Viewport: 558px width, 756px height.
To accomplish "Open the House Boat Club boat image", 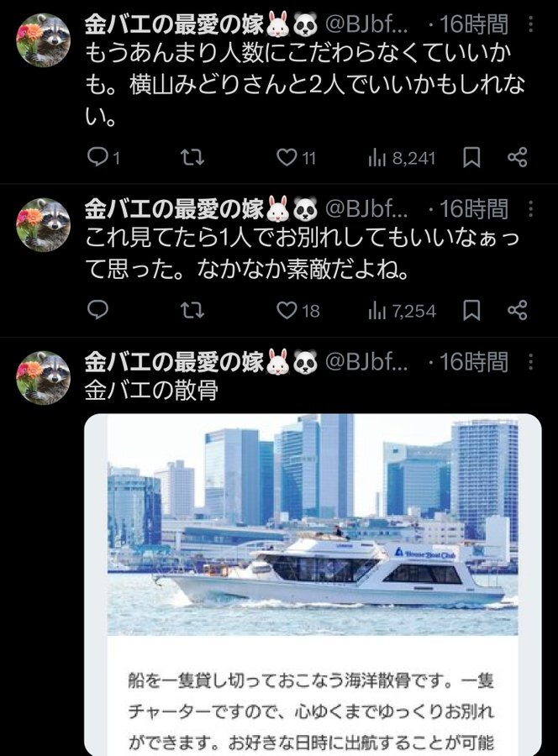I will (313, 524).
